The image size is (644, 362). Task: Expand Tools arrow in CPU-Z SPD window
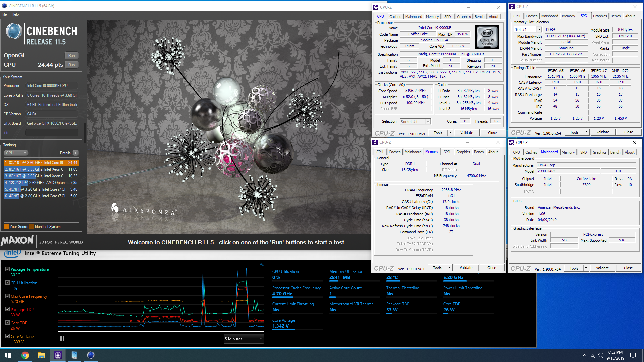click(x=586, y=132)
